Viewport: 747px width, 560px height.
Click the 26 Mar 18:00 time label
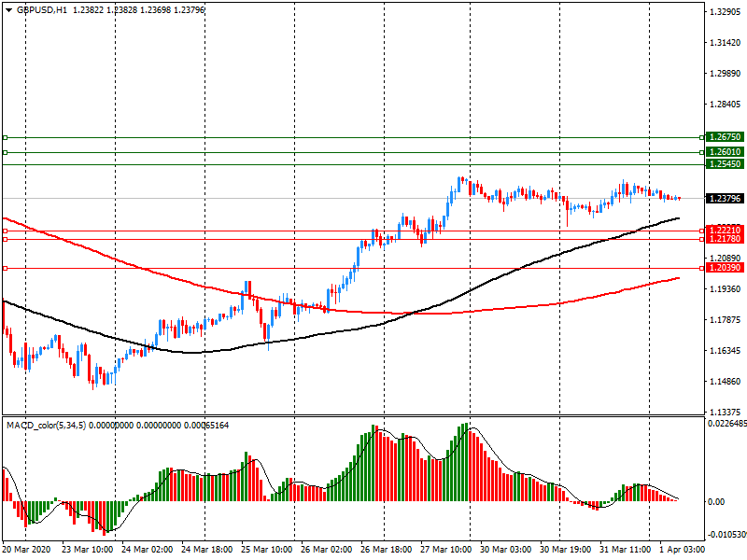[x=386, y=550]
